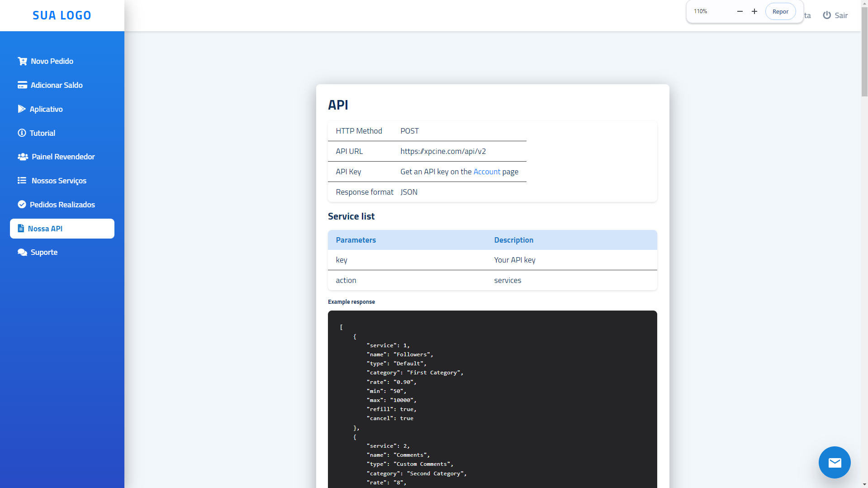Open the Account page link
Image resolution: width=868 pixels, height=488 pixels.
coord(486,172)
